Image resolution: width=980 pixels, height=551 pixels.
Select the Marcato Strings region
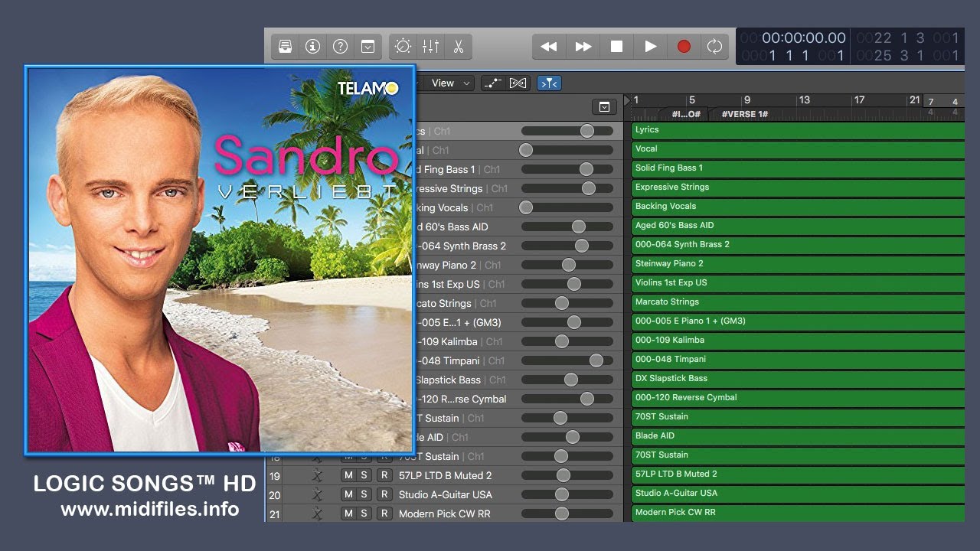click(x=798, y=303)
